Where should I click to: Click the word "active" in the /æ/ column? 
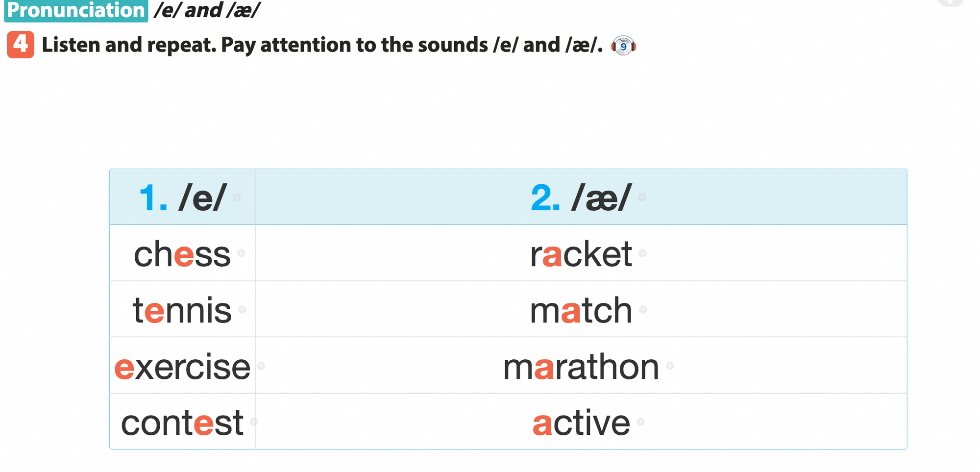pyautogui.click(x=581, y=422)
